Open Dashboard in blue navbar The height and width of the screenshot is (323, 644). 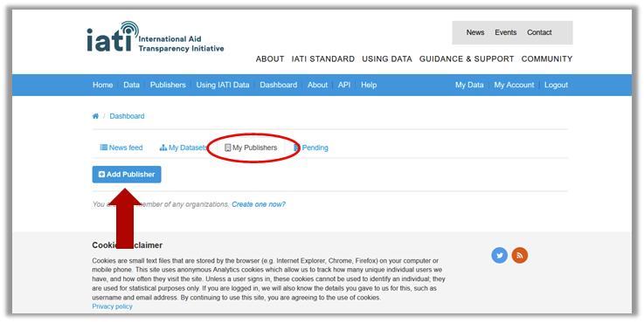(x=279, y=85)
